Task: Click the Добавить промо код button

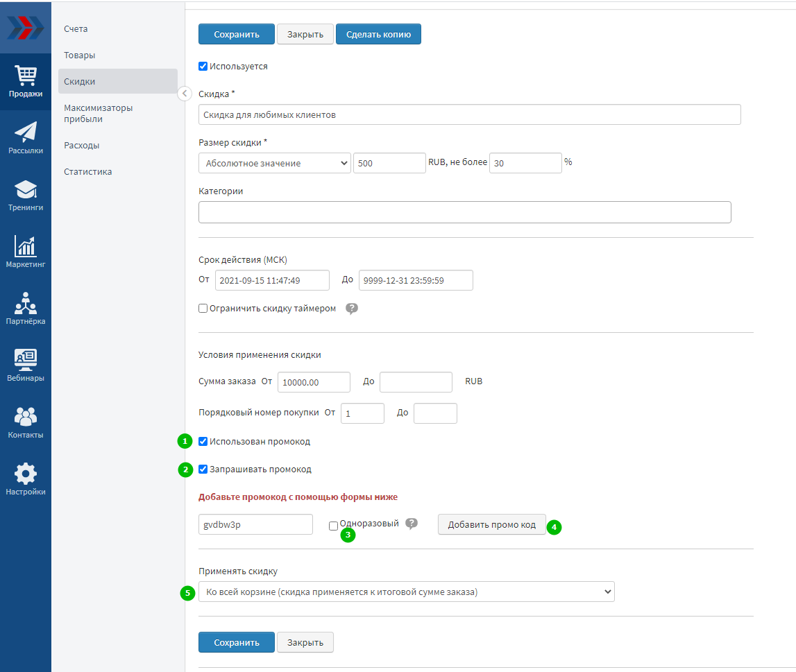Action: click(491, 524)
